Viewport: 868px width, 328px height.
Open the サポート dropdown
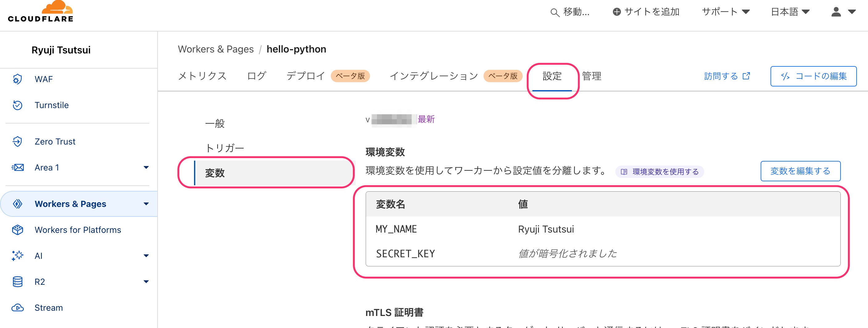coord(725,12)
